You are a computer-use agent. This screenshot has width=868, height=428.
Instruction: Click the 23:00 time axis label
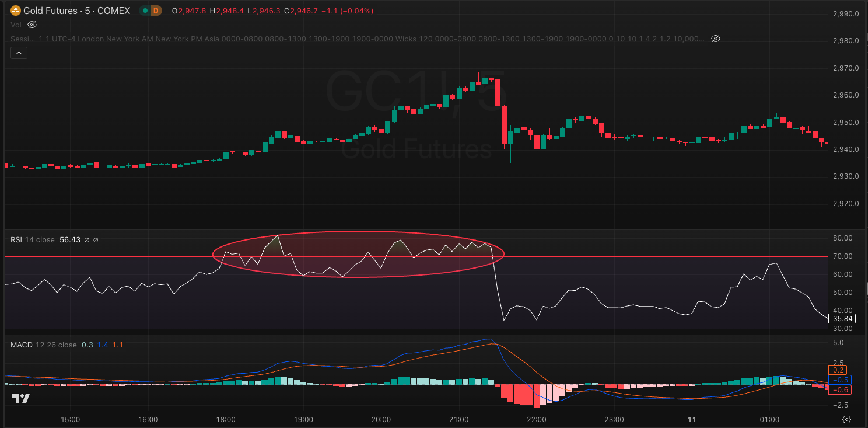(x=614, y=420)
